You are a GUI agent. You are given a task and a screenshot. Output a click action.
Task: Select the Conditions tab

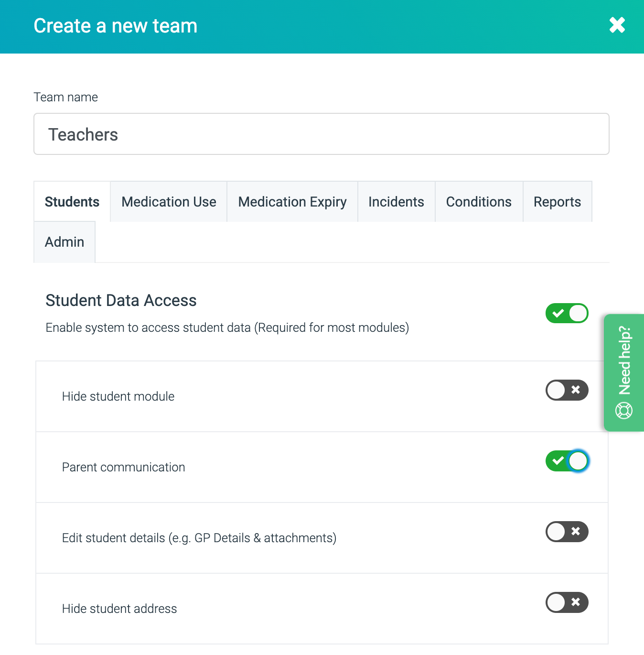click(478, 201)
